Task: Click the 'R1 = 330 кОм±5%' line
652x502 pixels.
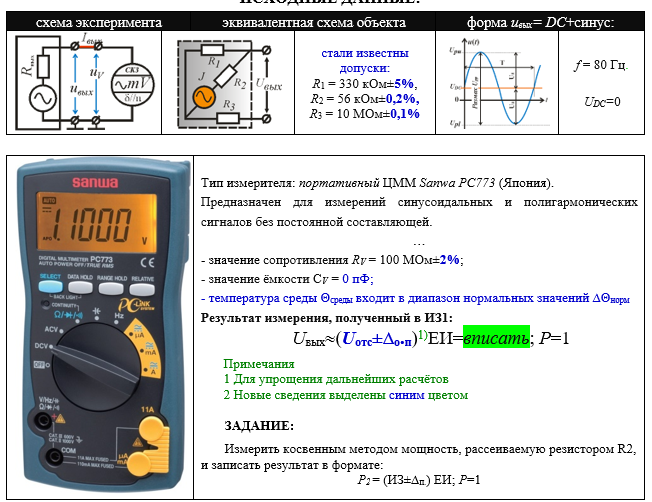Action: (x=365, y=84)
